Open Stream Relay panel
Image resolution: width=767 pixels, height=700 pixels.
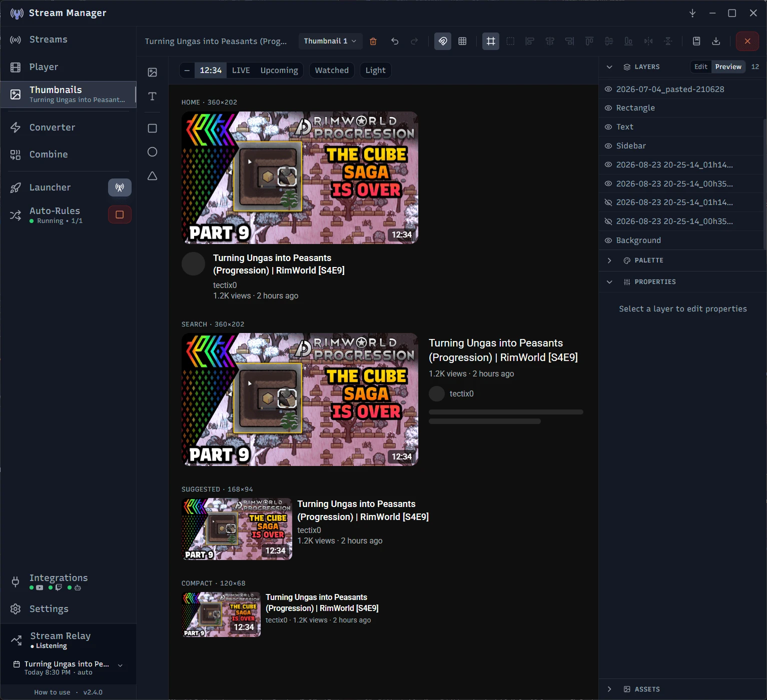68,640
